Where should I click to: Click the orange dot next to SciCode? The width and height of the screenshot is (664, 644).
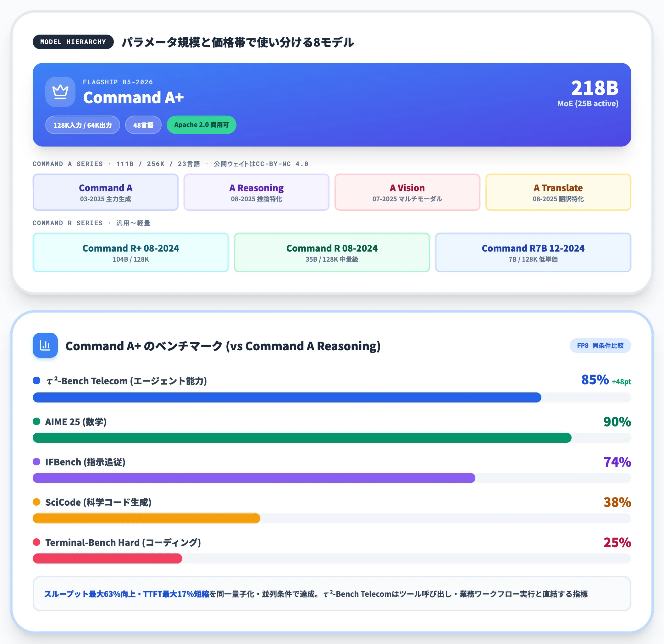[36, 502]
